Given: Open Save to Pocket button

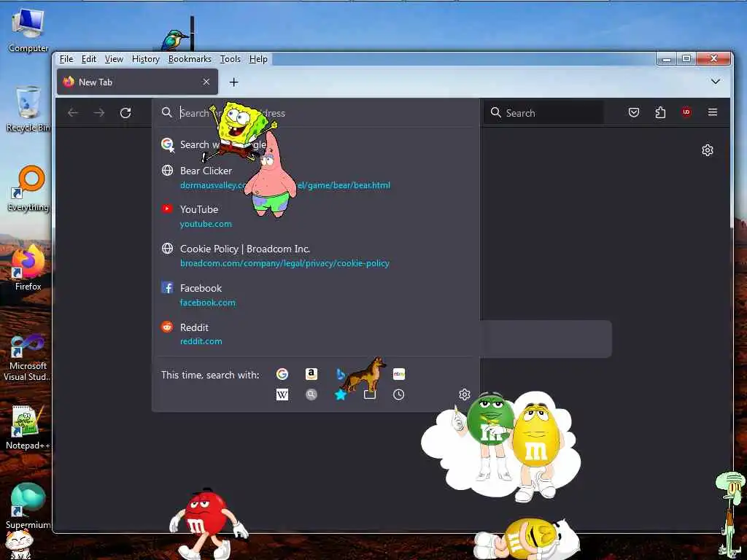Looking at the screenshot, I should point(634,112).
